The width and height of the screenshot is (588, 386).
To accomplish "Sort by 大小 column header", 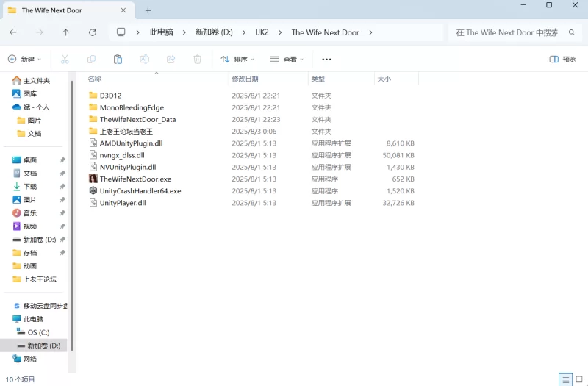I will (x=384, y=79).
